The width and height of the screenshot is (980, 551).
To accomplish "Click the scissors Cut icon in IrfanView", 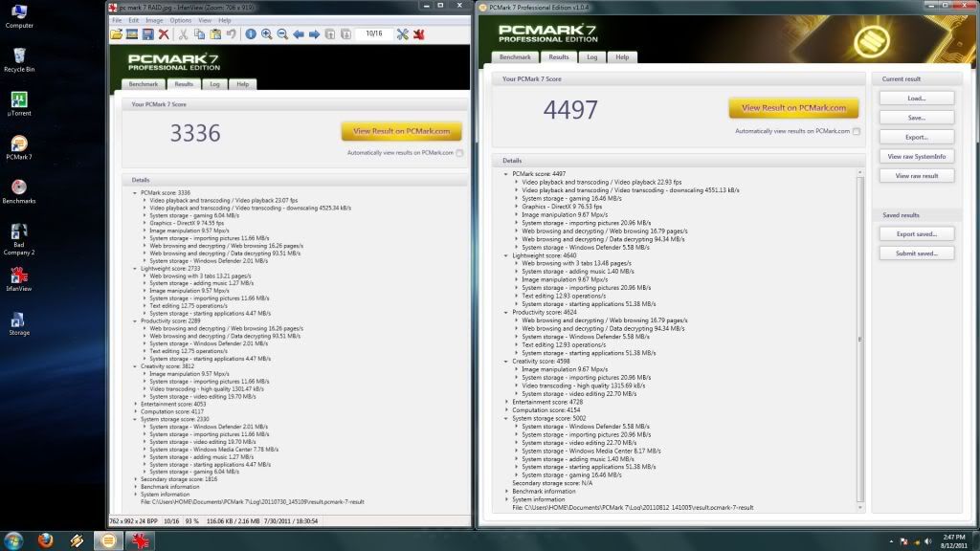I will pyautogui.click(x=183, y=34).
